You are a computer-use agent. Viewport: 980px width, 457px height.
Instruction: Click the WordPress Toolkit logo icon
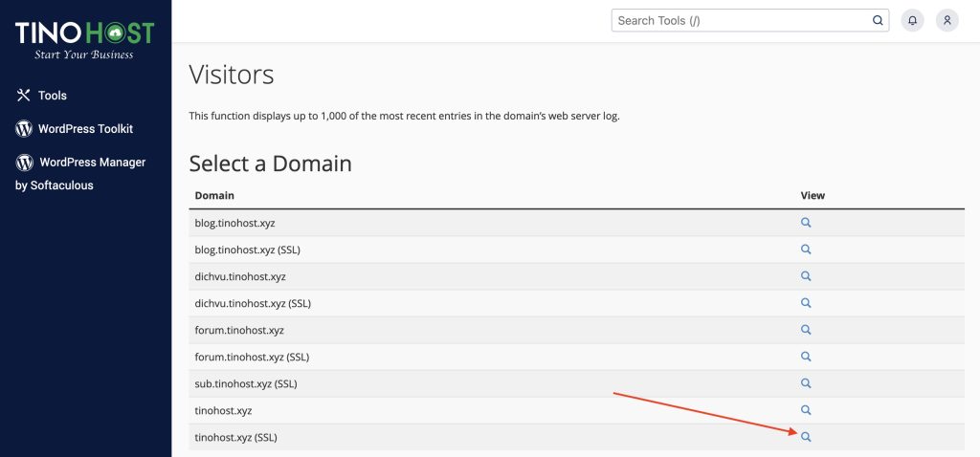pos(24,129)
